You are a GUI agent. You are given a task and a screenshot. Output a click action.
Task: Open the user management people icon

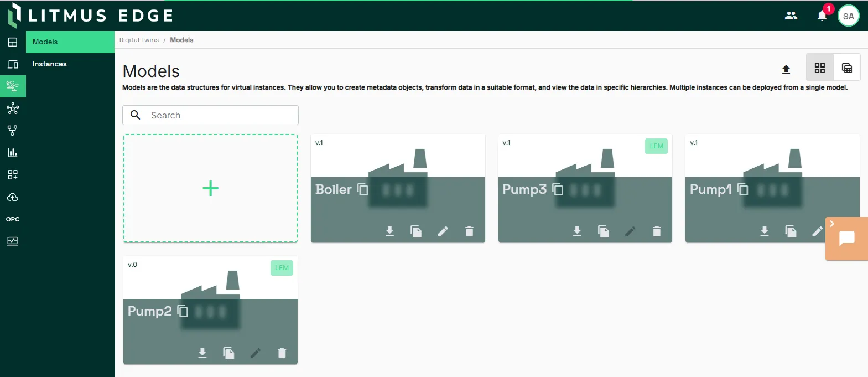click(791, 16)
